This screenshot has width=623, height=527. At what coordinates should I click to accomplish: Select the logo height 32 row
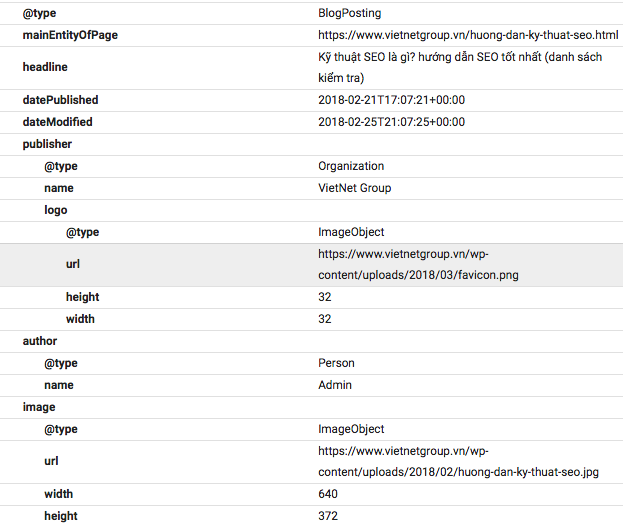[312, 297]
